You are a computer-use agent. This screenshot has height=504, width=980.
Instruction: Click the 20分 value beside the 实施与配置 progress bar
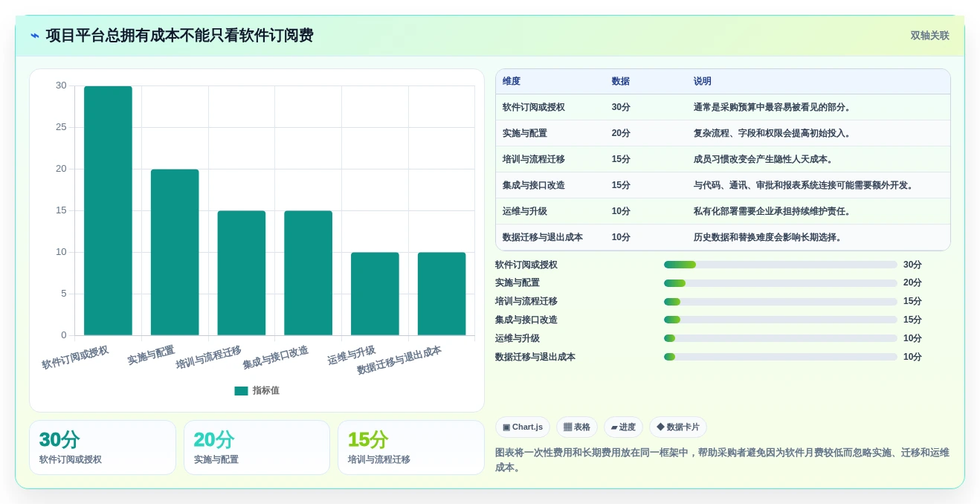[912, 283]
